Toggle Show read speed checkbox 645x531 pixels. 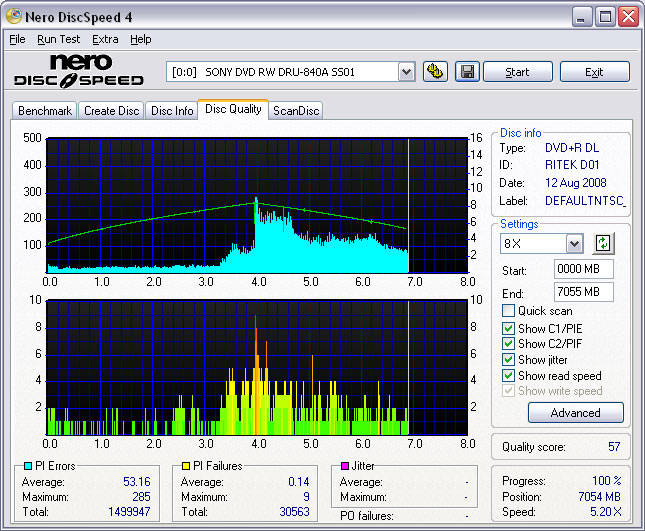point(508,375)
